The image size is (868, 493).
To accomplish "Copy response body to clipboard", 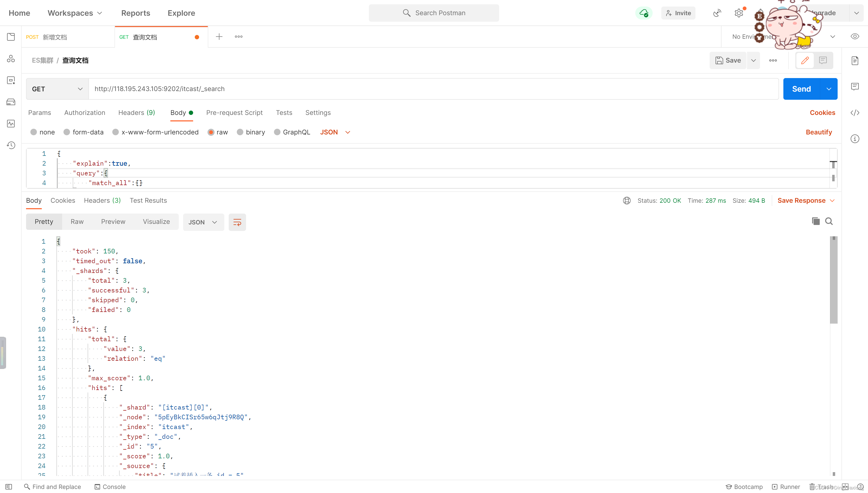I will click(815, 221).
